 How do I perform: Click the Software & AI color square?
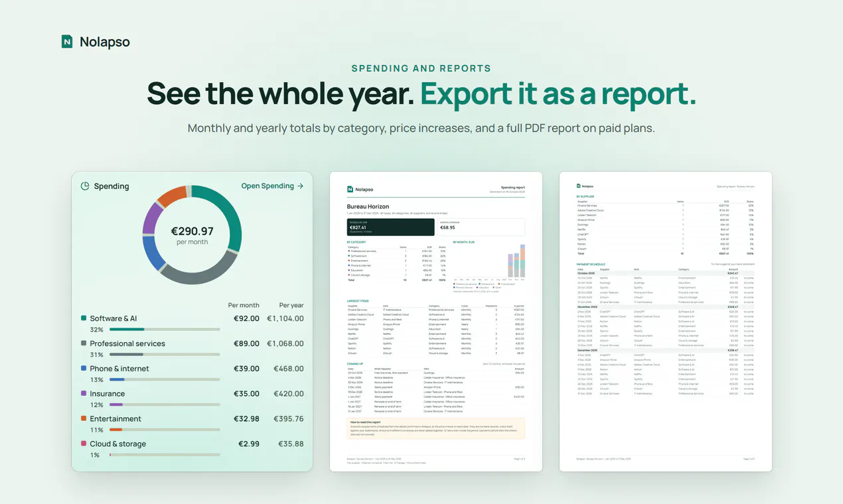84,318
